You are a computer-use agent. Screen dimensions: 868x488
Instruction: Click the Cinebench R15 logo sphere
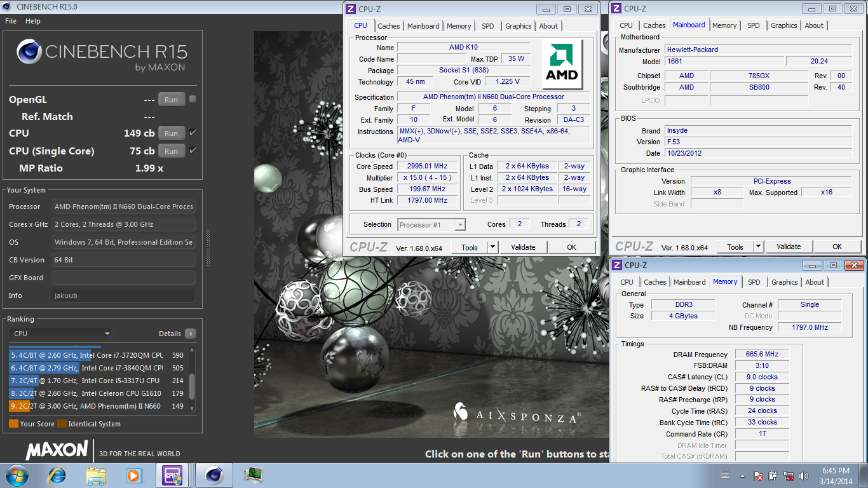coord(29,53)
